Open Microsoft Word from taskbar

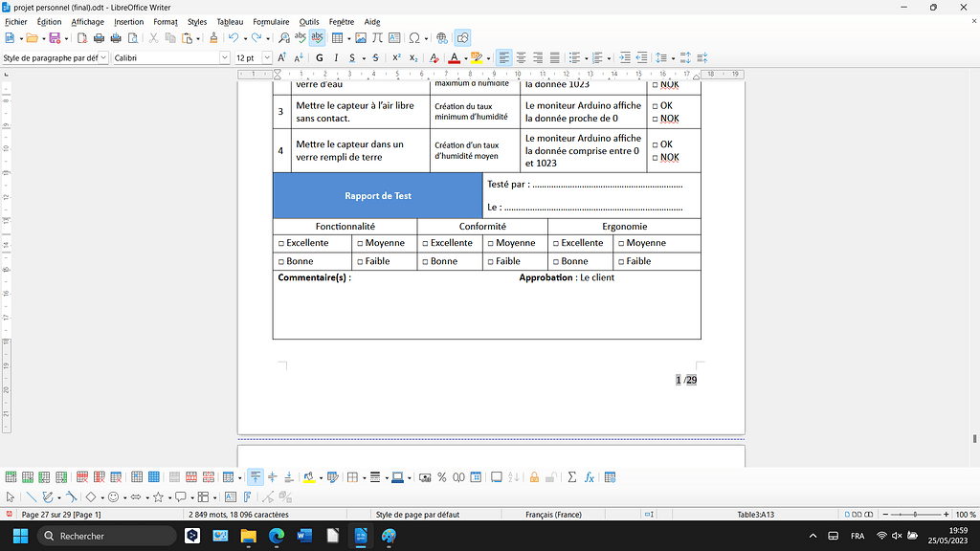pyautogui.click(x=304, y=536)
